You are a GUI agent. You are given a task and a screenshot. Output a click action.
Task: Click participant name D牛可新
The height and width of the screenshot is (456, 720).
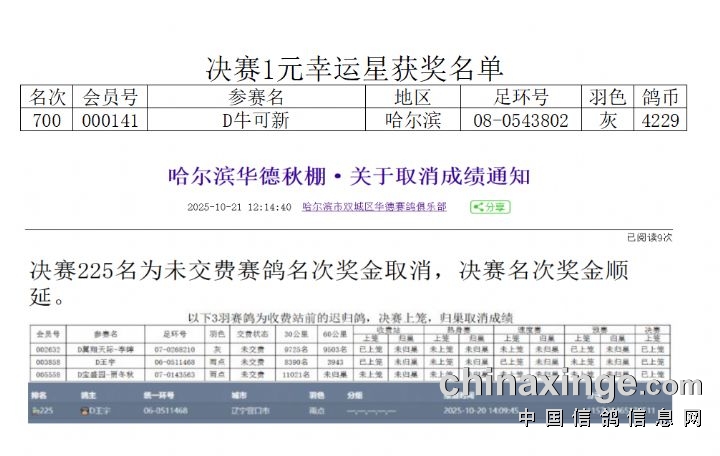pyautogui.click(x=256, y=121)
